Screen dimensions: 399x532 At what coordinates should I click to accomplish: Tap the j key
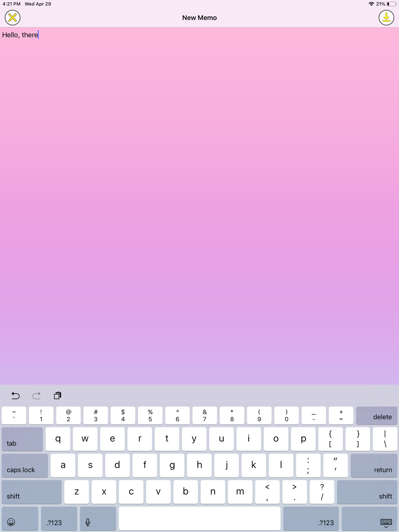pos(227,465)
